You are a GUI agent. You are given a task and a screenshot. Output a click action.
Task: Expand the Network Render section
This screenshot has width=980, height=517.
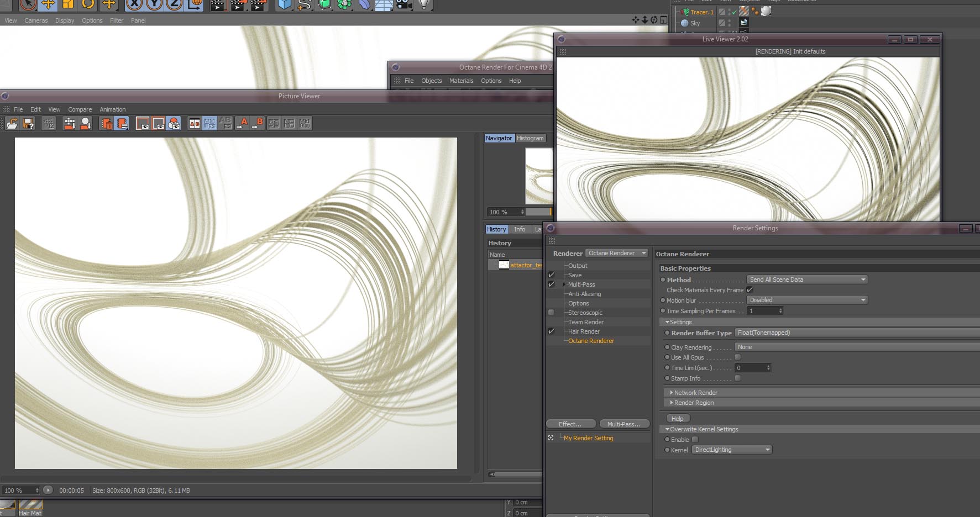(x=695, y=393)
